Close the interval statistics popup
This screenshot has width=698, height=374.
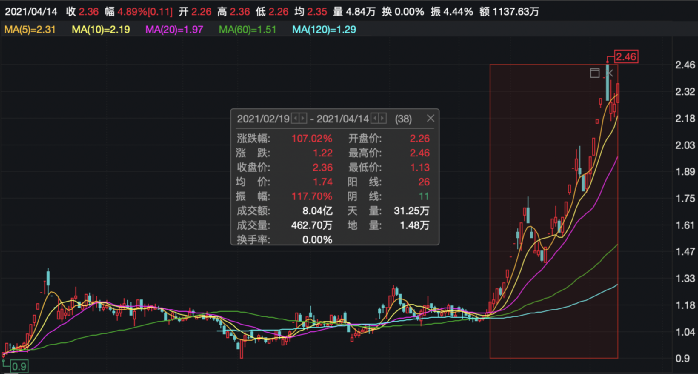point(430,118)
